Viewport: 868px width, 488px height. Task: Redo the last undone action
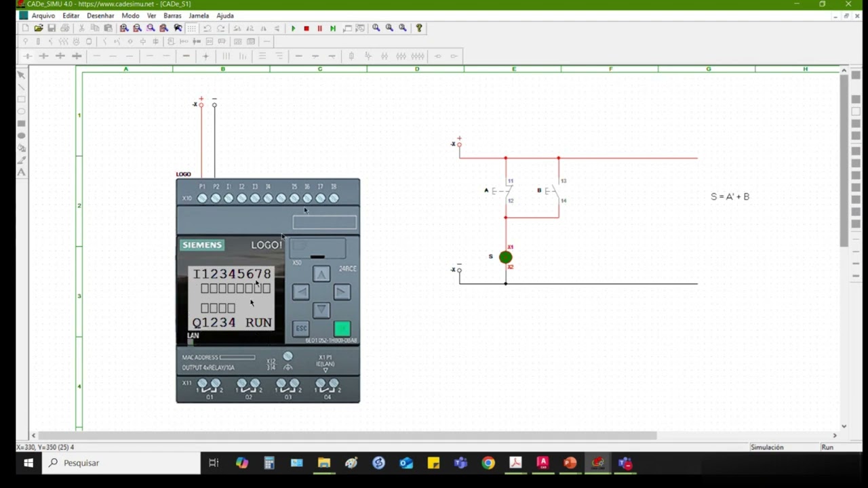click(221, 28)
